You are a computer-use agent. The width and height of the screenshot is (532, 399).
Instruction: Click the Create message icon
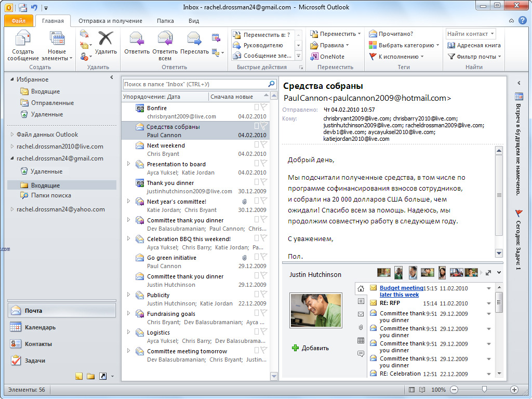click(x=23, y=46)
